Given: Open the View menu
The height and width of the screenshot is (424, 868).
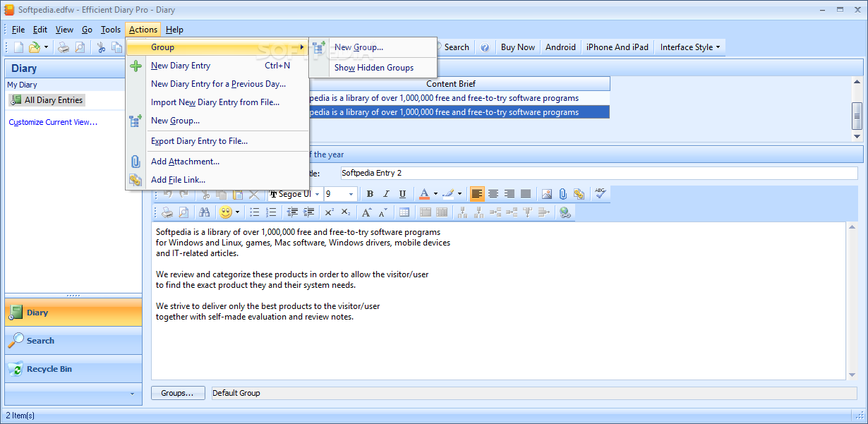Looking at the screenshot, I should coord(64,30).
